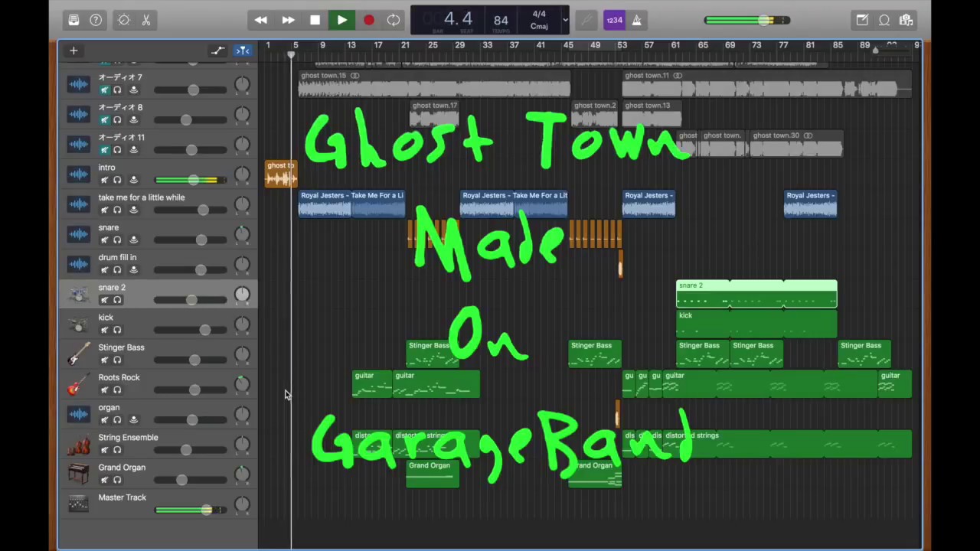
Task: Open the Loop Browser icon
Action: (x=884, y=20)
